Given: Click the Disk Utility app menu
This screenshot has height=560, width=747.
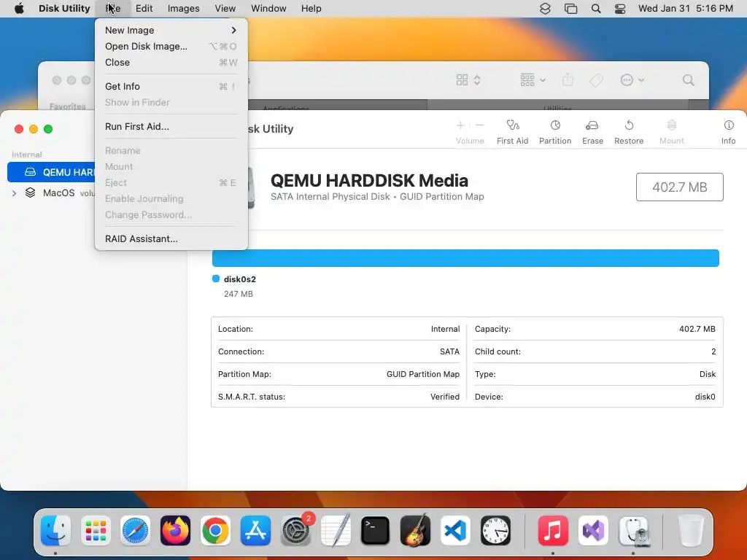Looking at the screenshot, I should pos(64,9).
